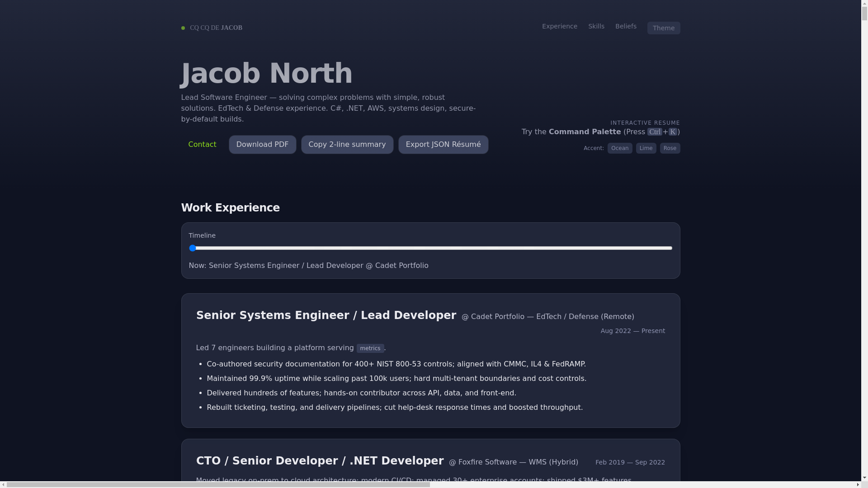Click the middle of the Timeline track

point(430,248)
